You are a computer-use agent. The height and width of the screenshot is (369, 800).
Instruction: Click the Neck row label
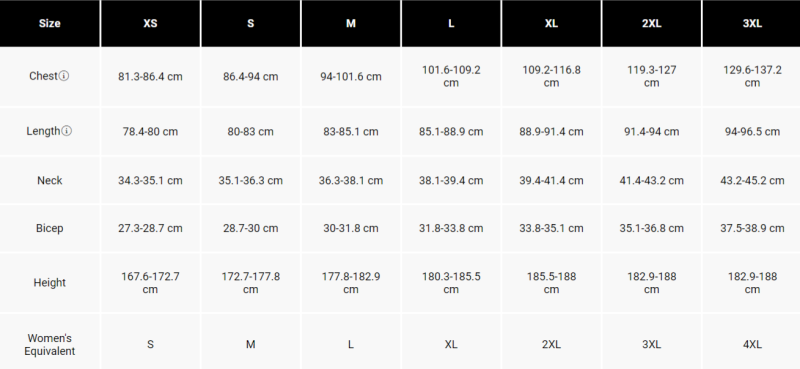pyautogui.click(x=49, y=180)
